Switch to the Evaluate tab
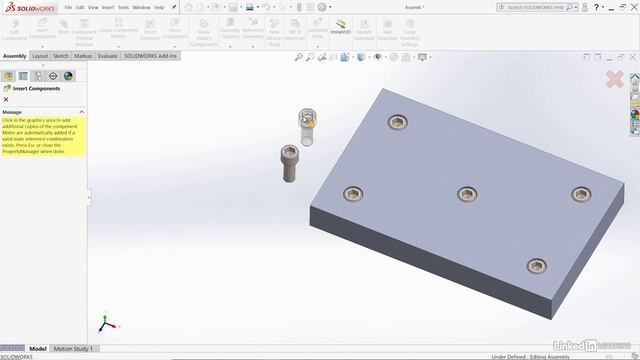Viewport: 640px width, 360px height. 108,56
